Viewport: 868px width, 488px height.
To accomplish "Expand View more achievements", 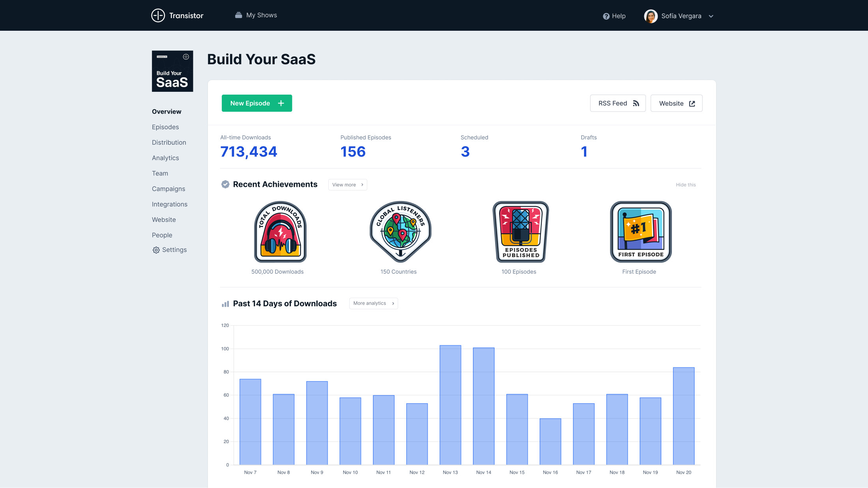I will pos(348,184).
